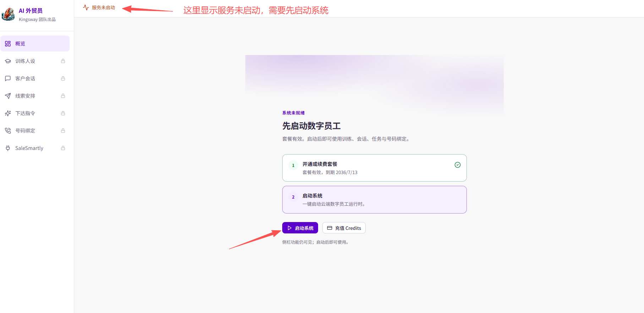The height and width of the screenshot is (313, 644).
Task: Click the text 套餐有效，到期 2036/7/13
Action: 330,172
